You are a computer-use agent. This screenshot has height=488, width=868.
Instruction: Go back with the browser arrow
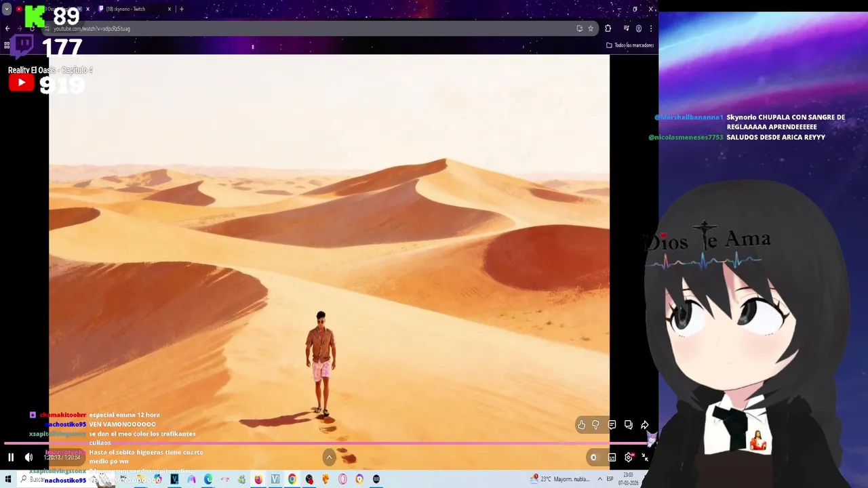pyautogui.click(x=7, y=28)
